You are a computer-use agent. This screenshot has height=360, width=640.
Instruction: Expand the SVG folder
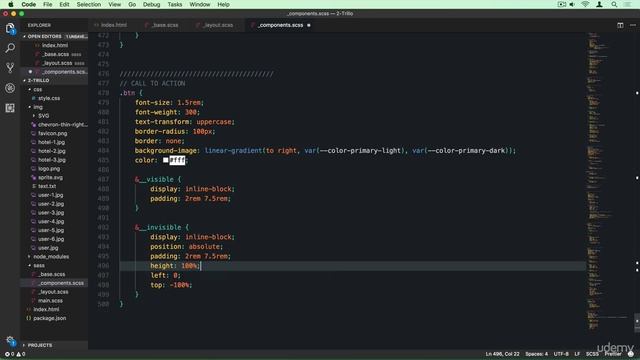click(x=43, y=116)
